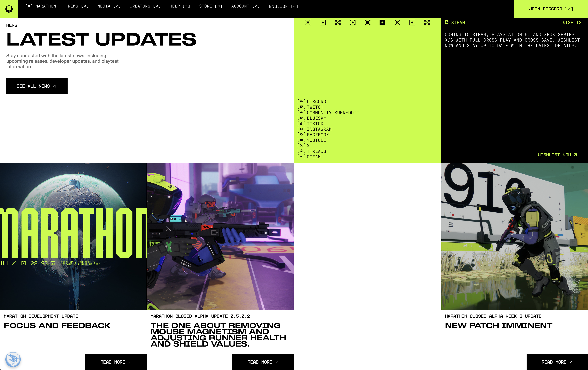The height and width of the screenshot is (370, 588).
Task: Click Read More under Focus and Feedback
Action: (x=116, y=362)
